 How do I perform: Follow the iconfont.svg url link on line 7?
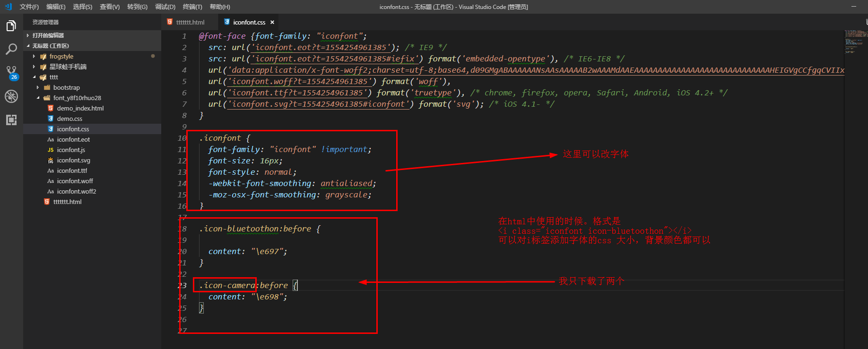click(x=318, y=104)
